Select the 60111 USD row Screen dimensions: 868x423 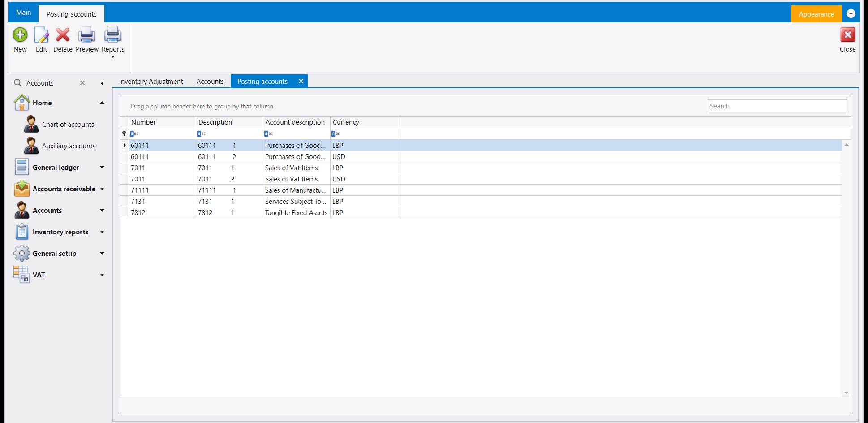tap(481, 156)
